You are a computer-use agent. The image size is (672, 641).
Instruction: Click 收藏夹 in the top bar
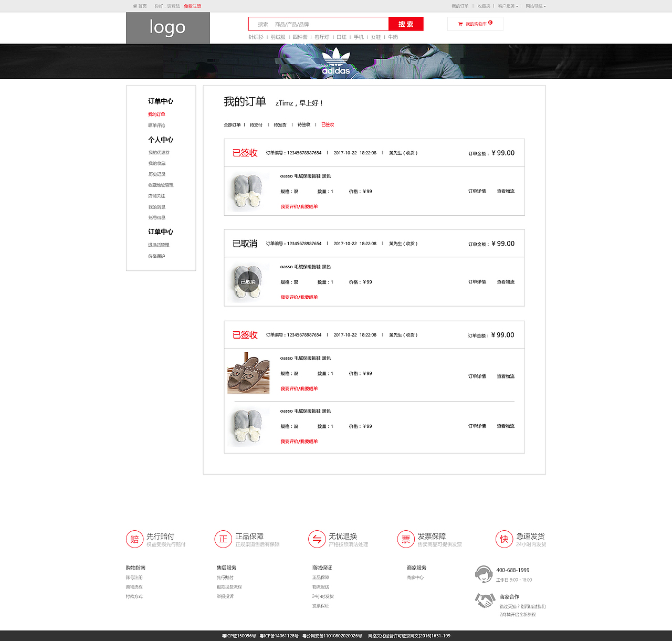484,6
